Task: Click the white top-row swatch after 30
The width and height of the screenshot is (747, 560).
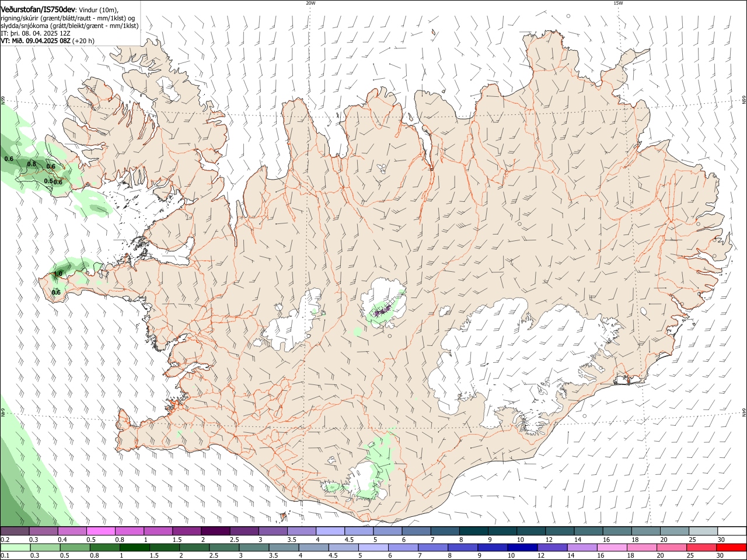Action: click(732, 531)
